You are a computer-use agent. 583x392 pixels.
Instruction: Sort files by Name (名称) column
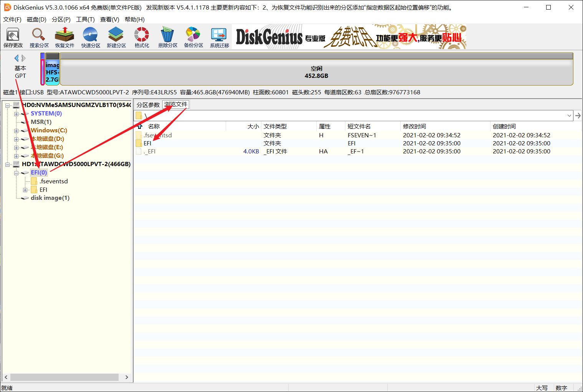[154, 126]
